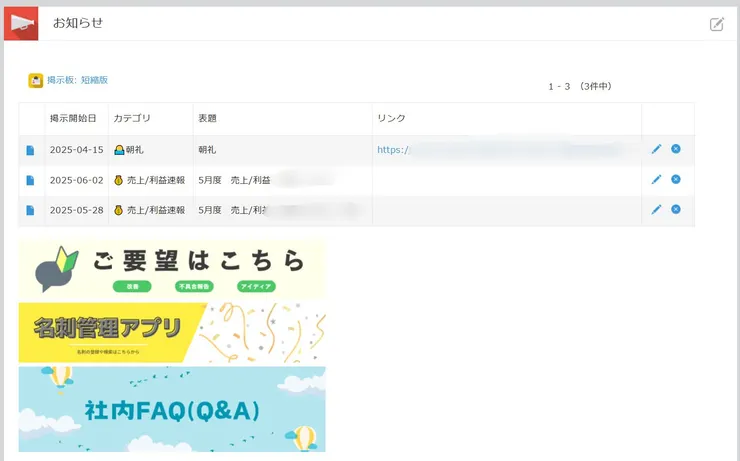The width and height of the screenshot is (740, 461).
Task: Edit the 2025-05-28 record with pencil icon
Action: tap(656, 209)
